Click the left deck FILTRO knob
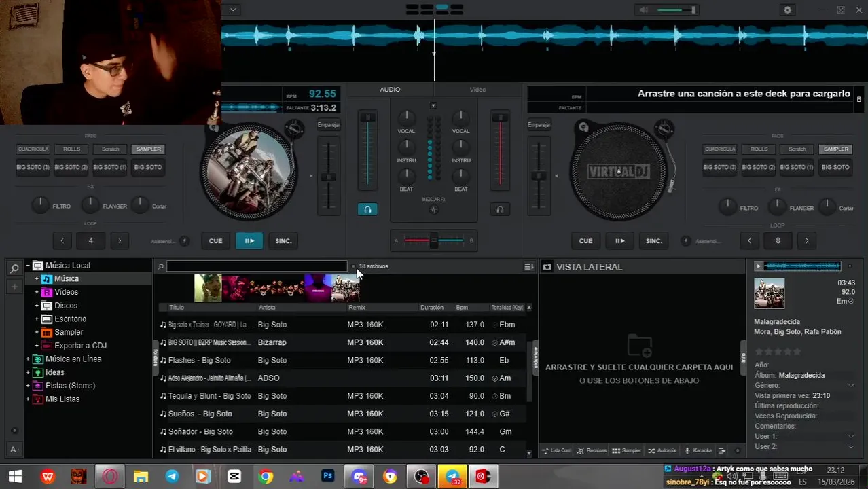The height and width of the screenshot is (489, 868). point(40,204)
